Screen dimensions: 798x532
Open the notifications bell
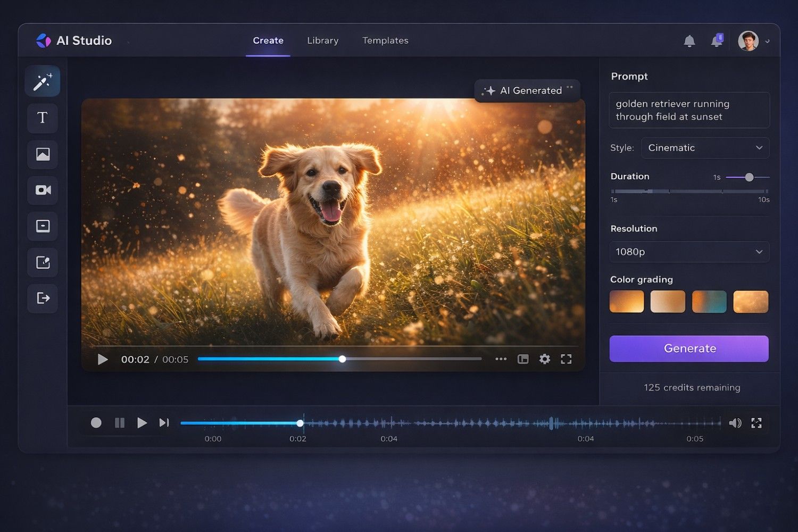[689, 41]
